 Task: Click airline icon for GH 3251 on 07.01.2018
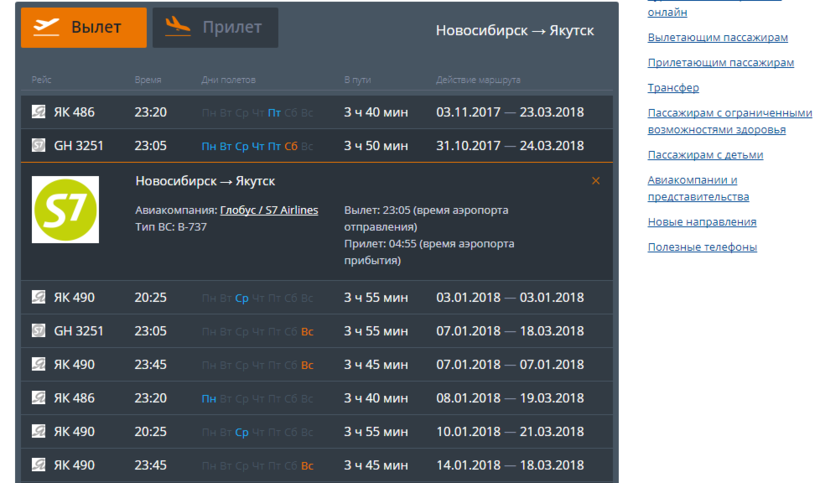[39, 331]
